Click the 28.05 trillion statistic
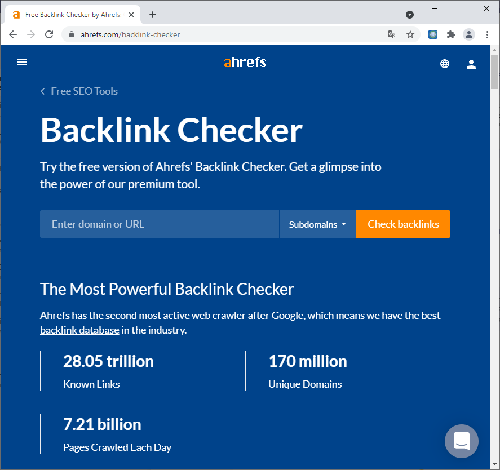501x471 pixels. coord(108,361)
